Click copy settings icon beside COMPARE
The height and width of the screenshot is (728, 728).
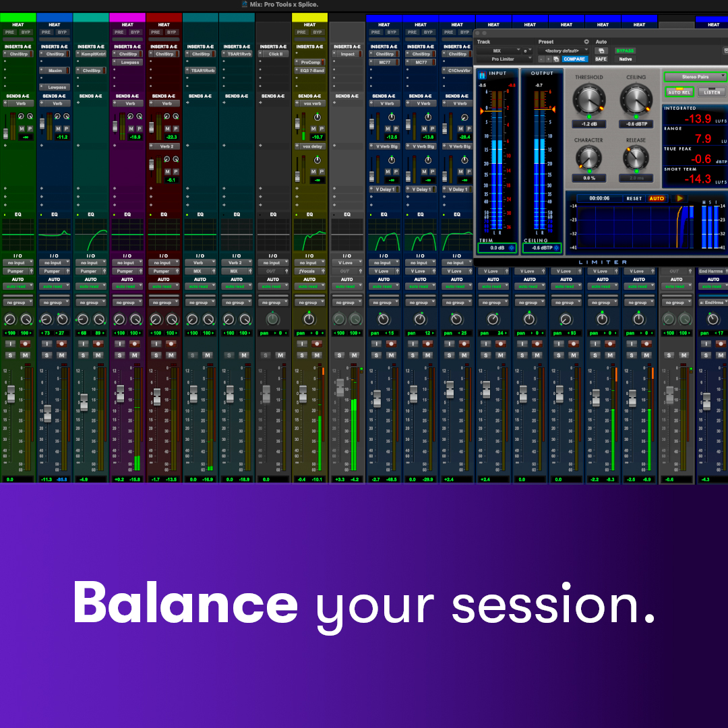[x=555, y=59]
